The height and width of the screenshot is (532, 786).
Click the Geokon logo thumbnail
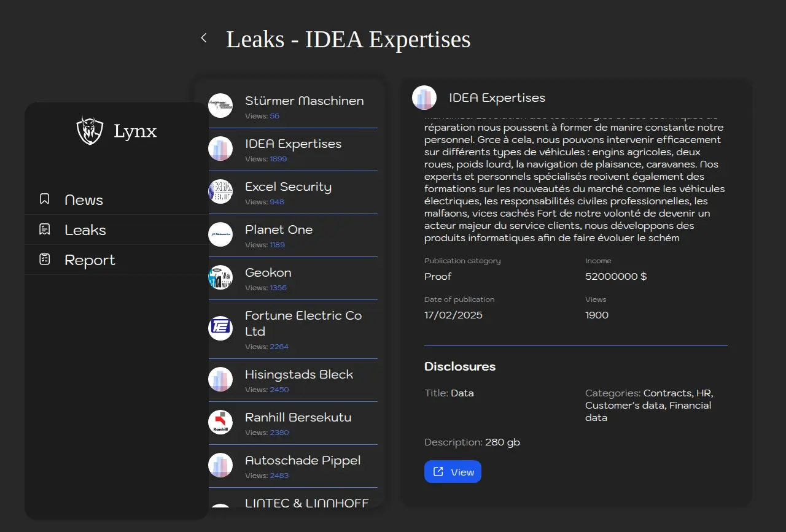220,277
